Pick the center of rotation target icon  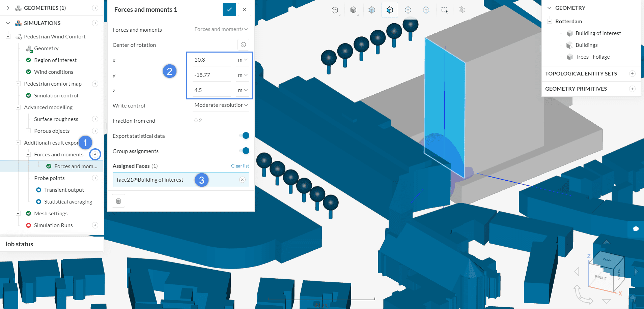[243, 44]
